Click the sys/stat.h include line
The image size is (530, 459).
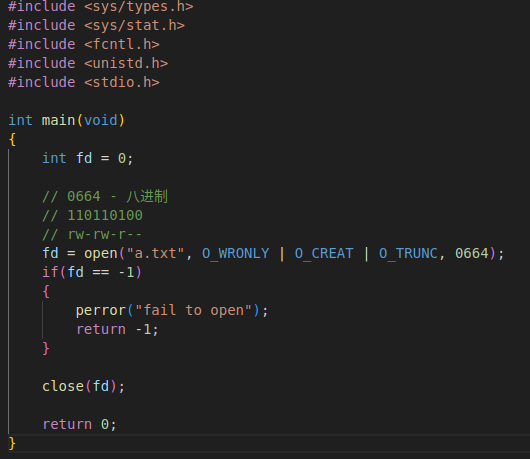pos(96,25)
